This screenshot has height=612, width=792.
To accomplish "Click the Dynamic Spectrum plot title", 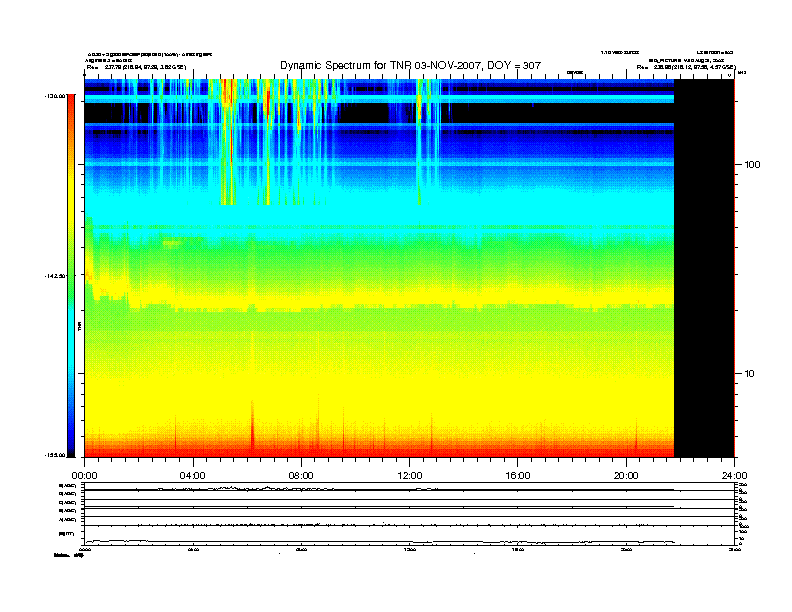I will [x=410, y=65].
